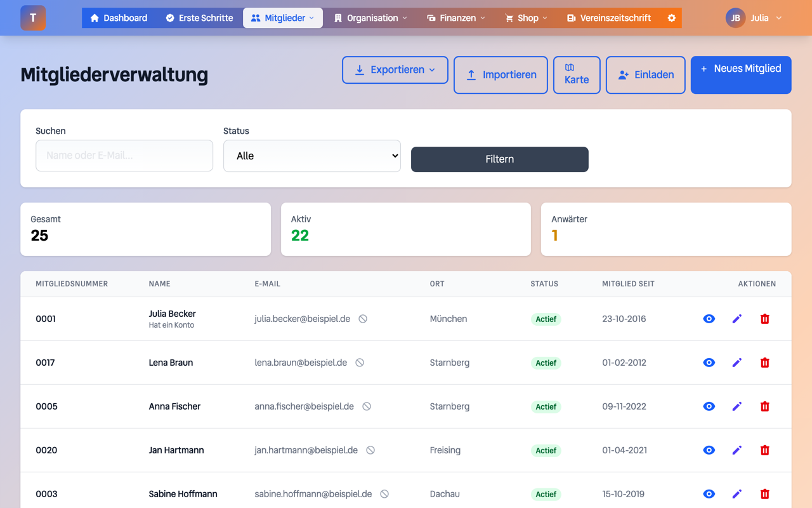Viewport: 812px width, 508px height.
Task: Click Freising location cell
Action: [445, 450]
